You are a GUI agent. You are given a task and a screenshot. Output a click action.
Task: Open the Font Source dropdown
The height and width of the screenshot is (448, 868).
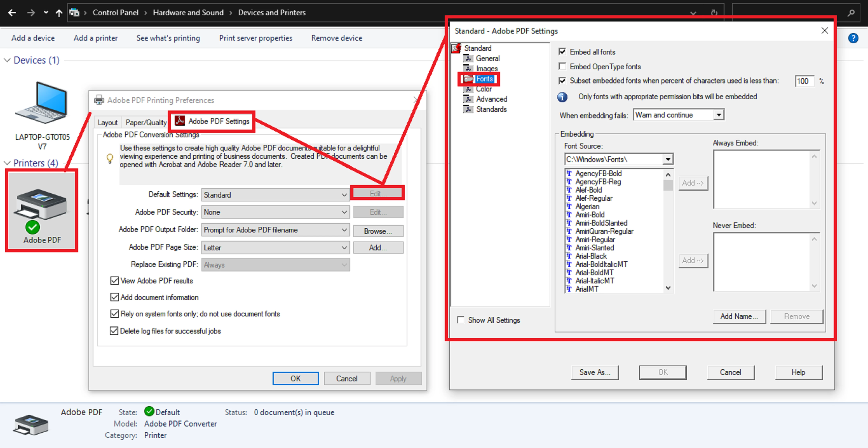click(x=668, y=159)
